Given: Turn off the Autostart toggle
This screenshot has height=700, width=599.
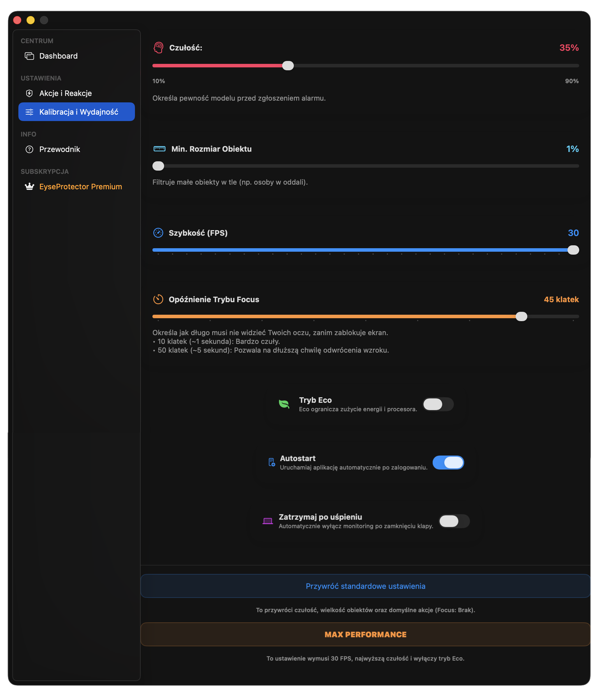Looking at the screenshot, I should [x=448, y=463].
